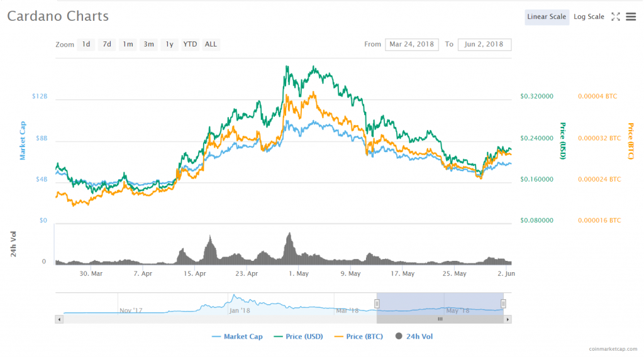Set zoom range to YTD
This screenshot has width=644, height=357.
[x=190, y=45]
